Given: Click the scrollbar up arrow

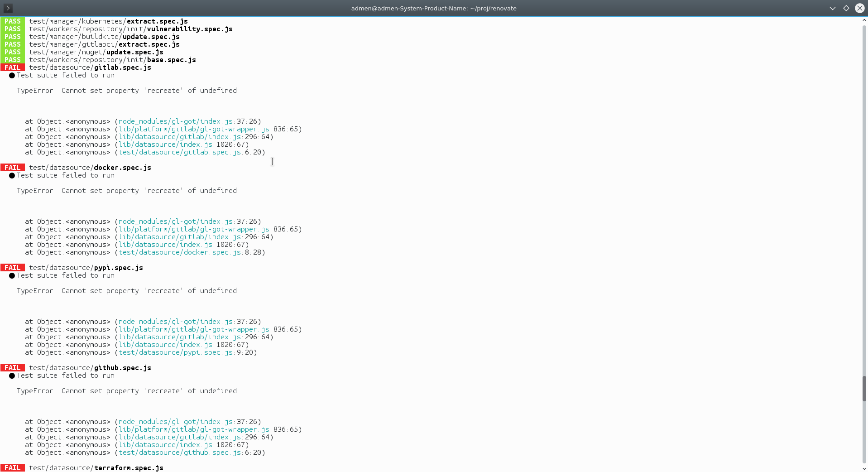Looking at the screenshot, I should [864, 20].
